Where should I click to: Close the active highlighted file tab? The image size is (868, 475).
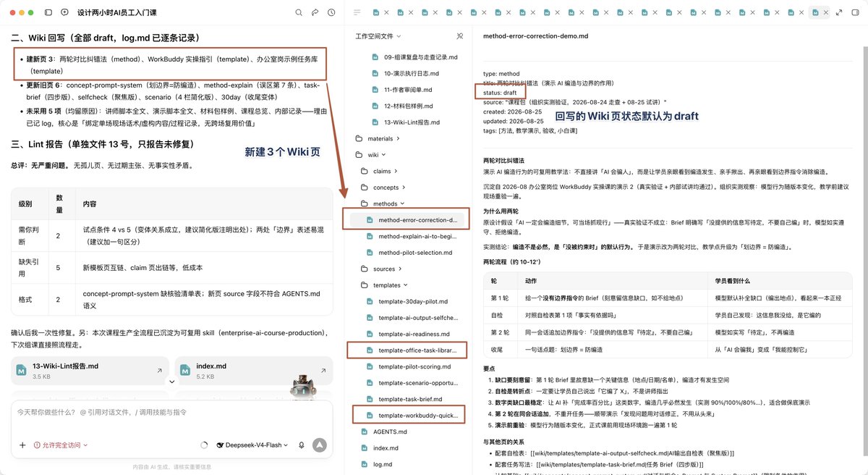click(x=825, y=13)
